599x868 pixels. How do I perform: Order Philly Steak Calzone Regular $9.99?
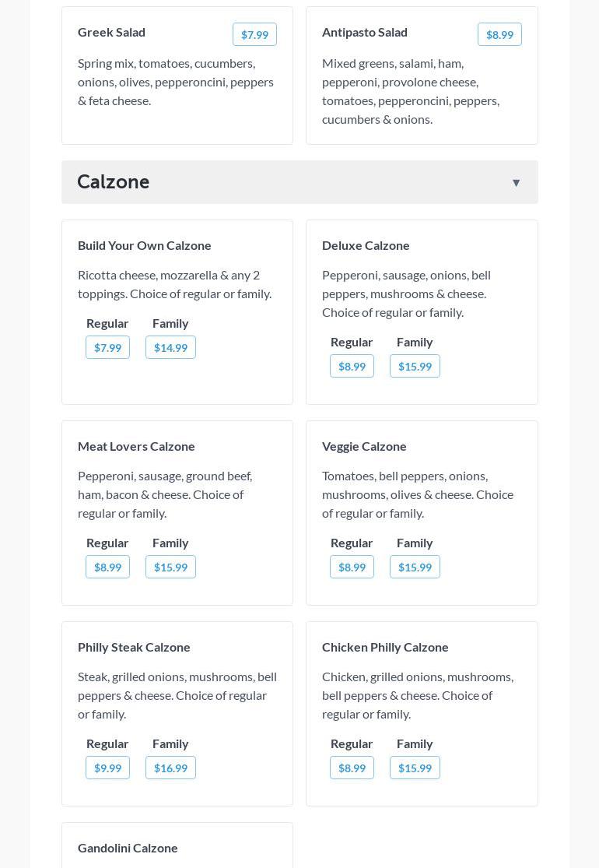pyautogui.click(x=107, y=768)
